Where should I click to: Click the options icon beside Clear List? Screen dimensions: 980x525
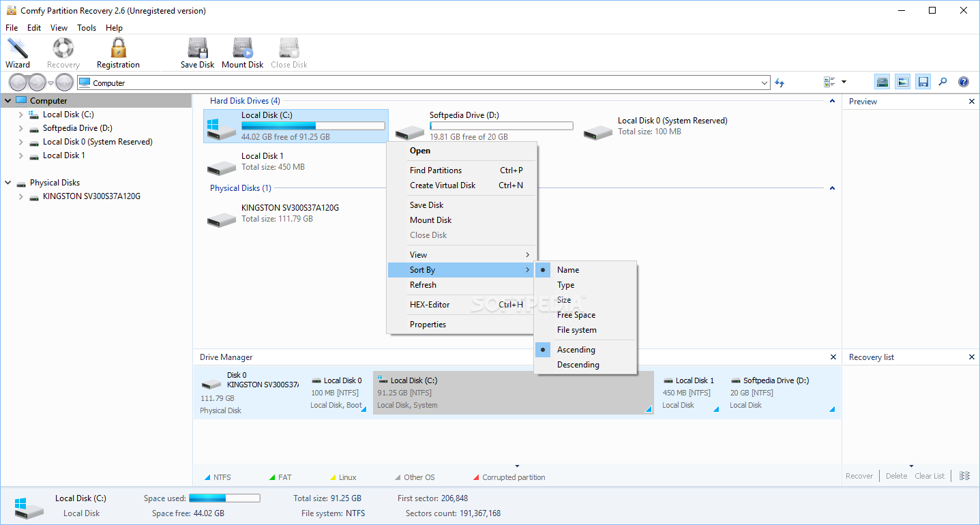coord(964,476)
